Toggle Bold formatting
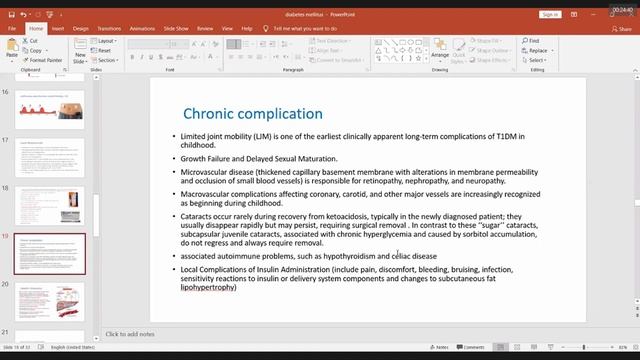The height and width of the screenshot is (360, 640). tap(132, 57)
